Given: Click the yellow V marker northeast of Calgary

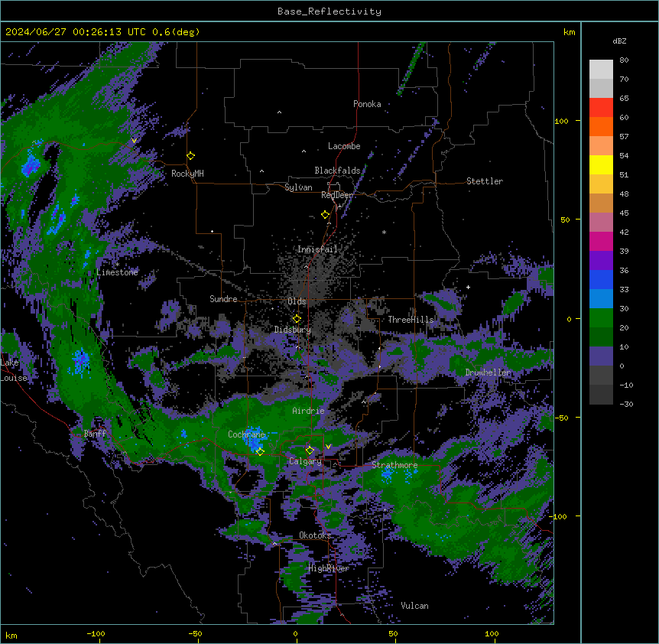Looking at the screenshot, I should click(x=328, y=447).
